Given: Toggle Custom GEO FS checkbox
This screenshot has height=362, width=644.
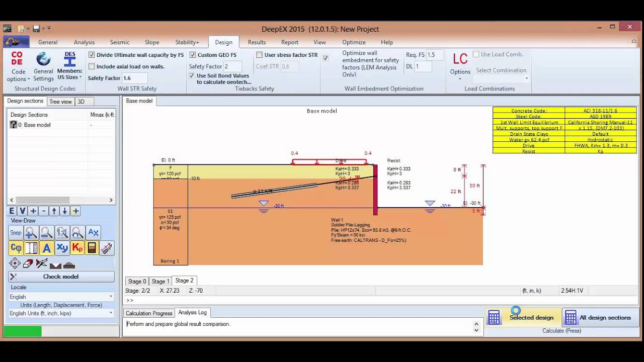Looking at the screenshot, I should [x=193, y=55].
